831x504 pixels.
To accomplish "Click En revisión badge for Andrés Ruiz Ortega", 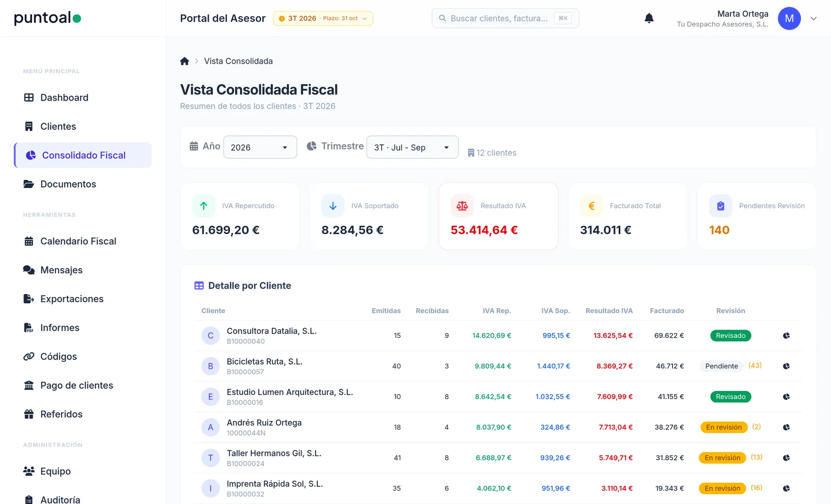I will (x=723, y=428).
